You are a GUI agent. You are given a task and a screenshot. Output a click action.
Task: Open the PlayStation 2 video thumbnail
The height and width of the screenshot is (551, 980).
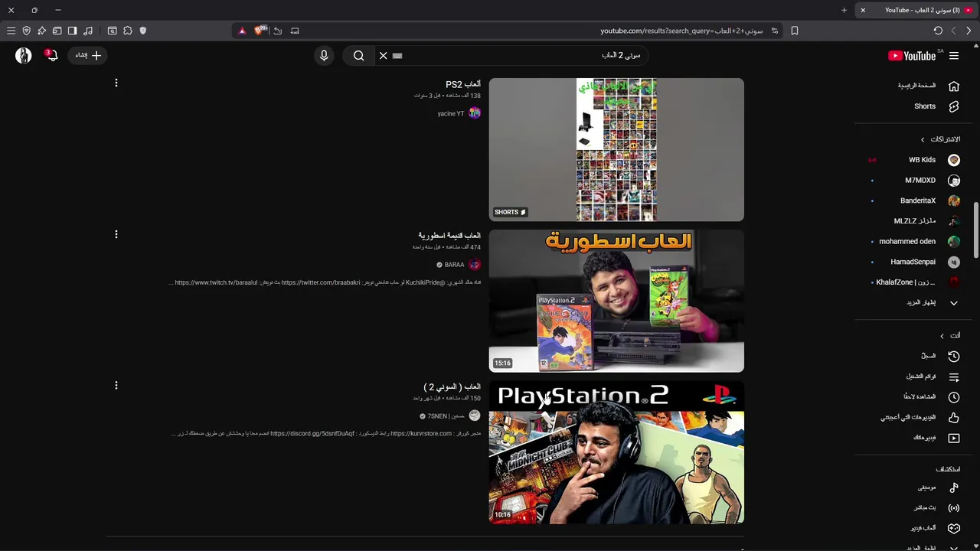point(616,452)
